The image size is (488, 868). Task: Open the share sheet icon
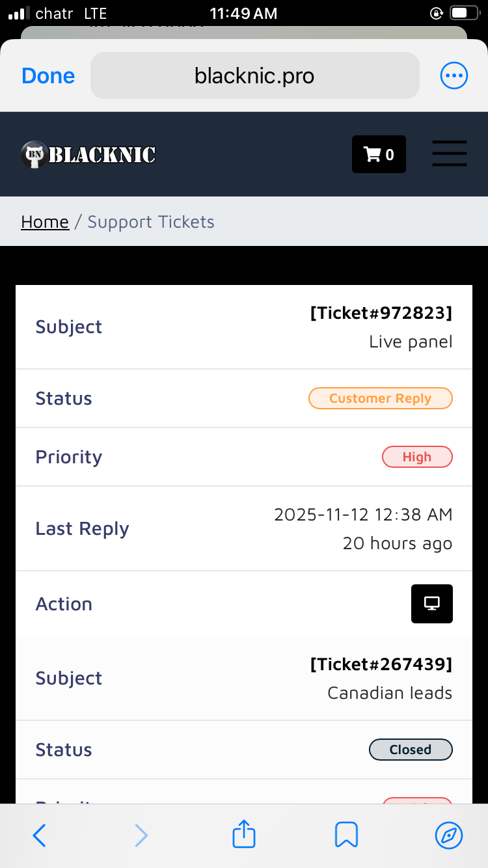[244, 835]
